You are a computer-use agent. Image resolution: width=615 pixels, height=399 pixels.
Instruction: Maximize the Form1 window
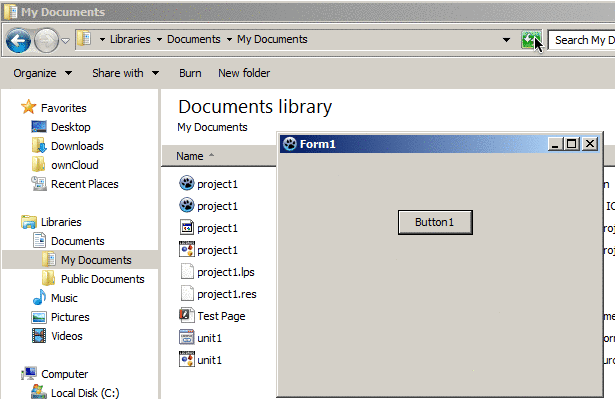pos(572,144)
